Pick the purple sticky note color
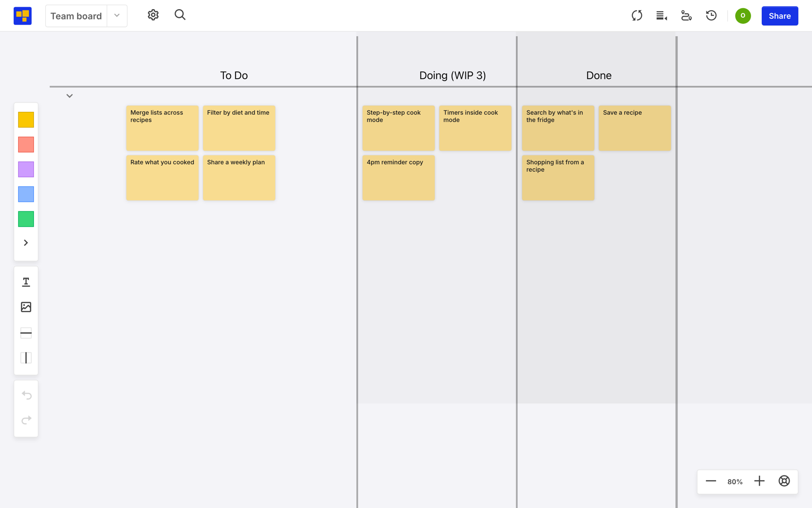Image resolution: width=812 pixels, height=508 pixels. (x=26, y=170)
